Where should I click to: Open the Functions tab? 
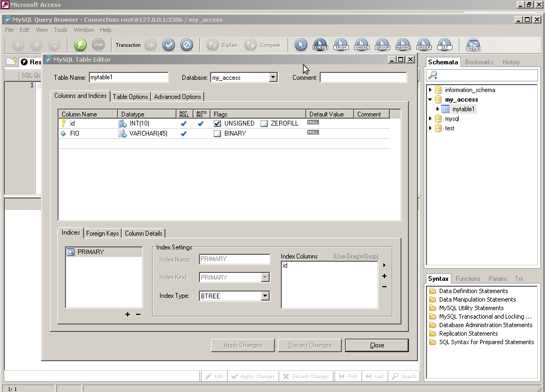(468, 279)
